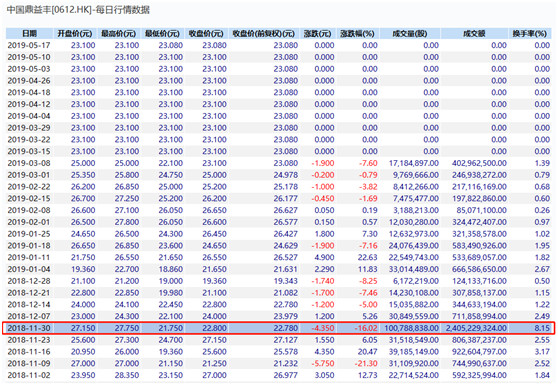
Task: Click the 2019-03-01 date cell
Action: pos(29,175)
